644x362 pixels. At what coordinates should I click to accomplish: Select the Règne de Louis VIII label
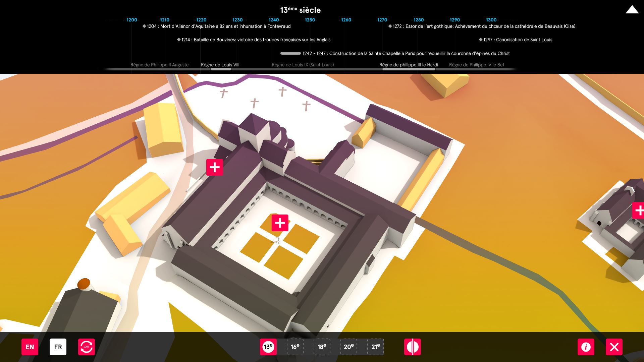pos(220,65)
